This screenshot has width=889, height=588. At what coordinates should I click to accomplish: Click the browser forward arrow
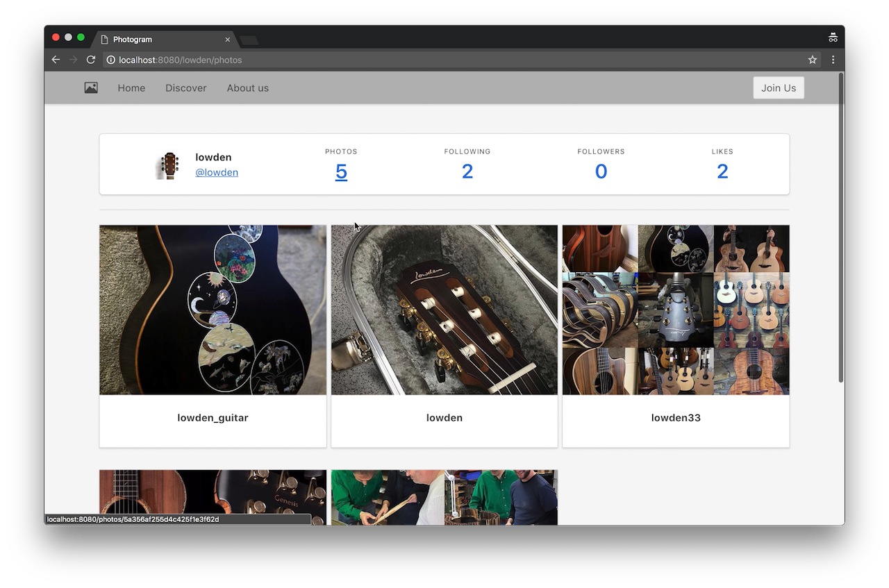coord(73,60)
